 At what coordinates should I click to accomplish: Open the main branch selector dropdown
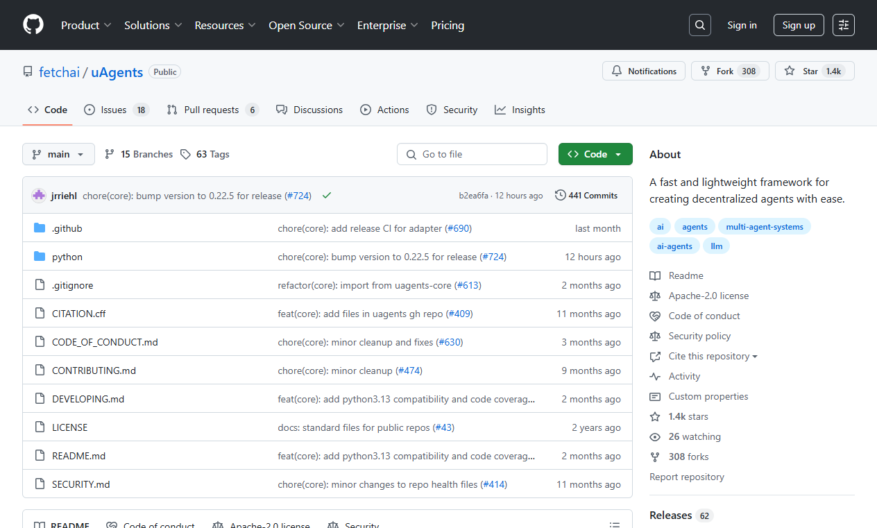pos(58,154)
